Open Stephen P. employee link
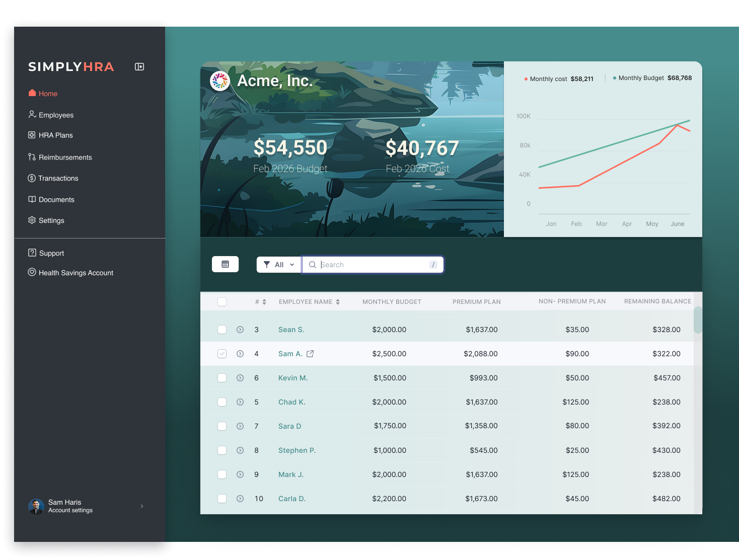This screenshot has width=739, height=560. point(297,450)
